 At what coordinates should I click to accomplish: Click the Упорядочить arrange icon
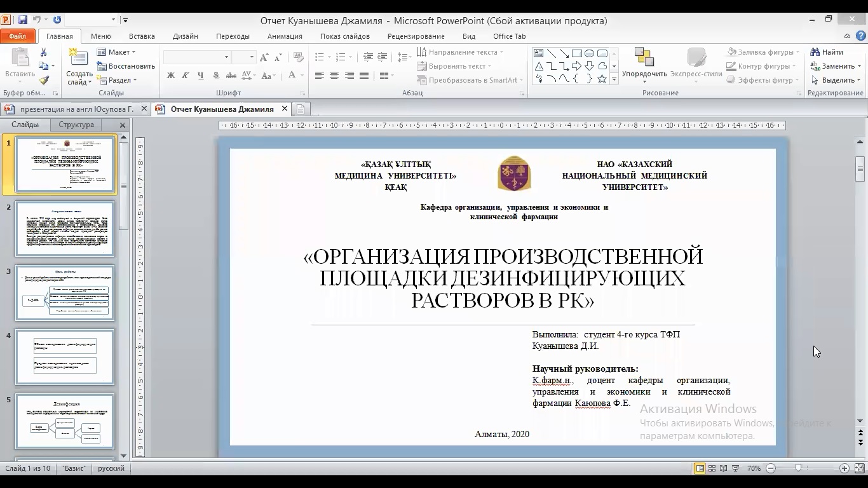[x=644, y=65]
